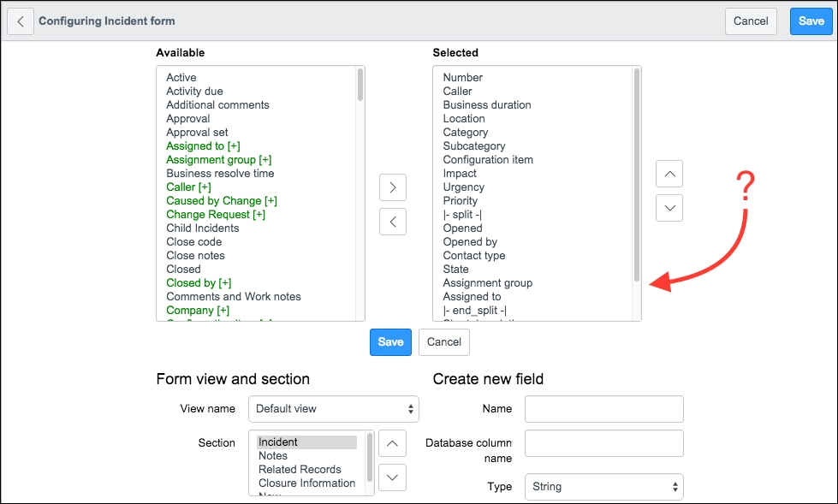The image size is (838, 504).
Task: Add highlighted field using the right arrow
Action: tap(392, 187)
